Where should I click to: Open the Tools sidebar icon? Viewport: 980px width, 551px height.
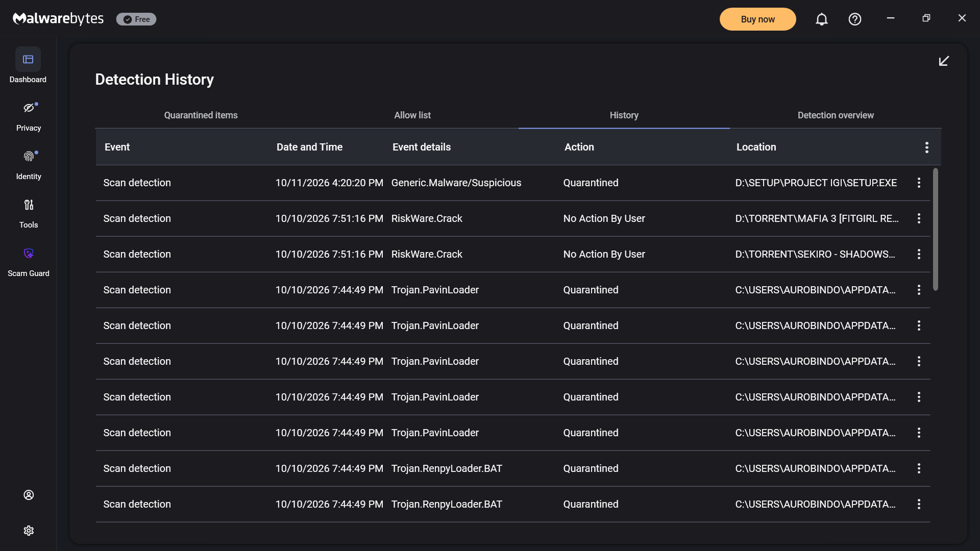click(29, 205)
